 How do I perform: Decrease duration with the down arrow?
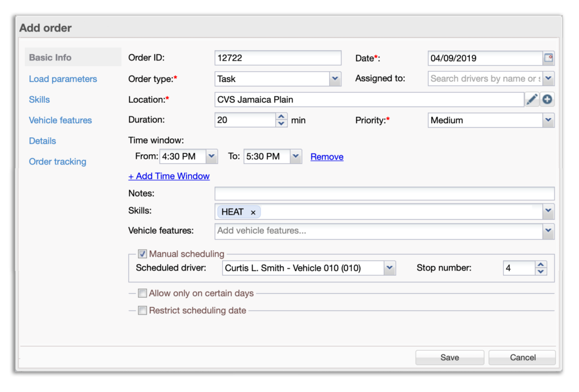pos(281,124)
